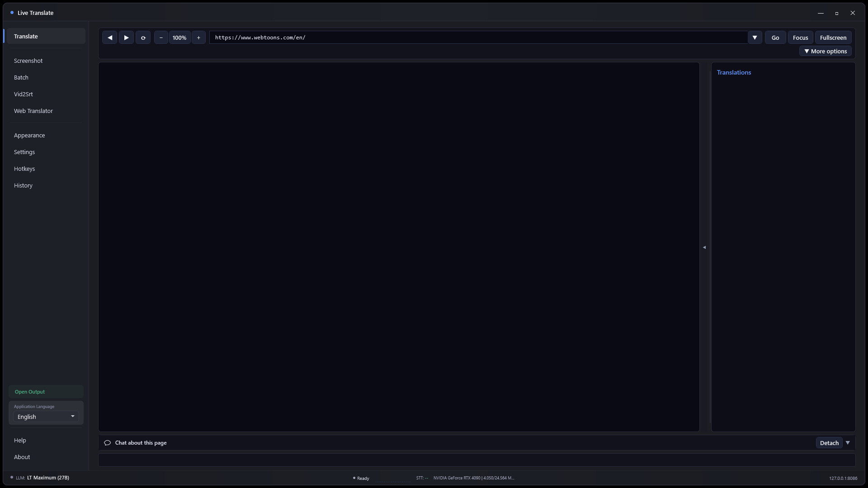Reload the page with the refresh icon
The width and height of the screenshot is (868, 488).
143,38
